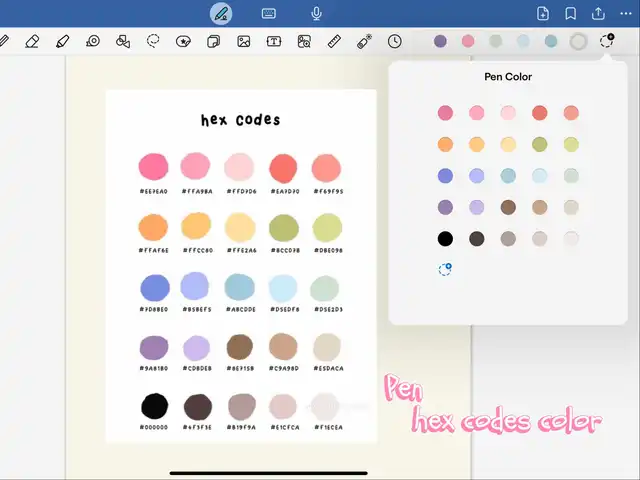Open the Shapes tool
640x480 pixels.
click(x=123, y=42)
